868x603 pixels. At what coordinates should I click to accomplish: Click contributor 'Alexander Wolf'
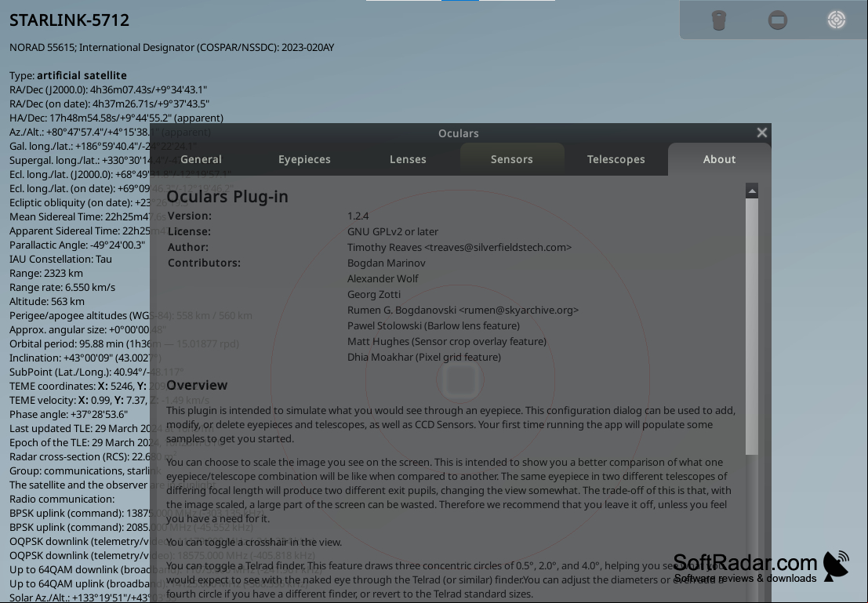click(x=383, y=278)
